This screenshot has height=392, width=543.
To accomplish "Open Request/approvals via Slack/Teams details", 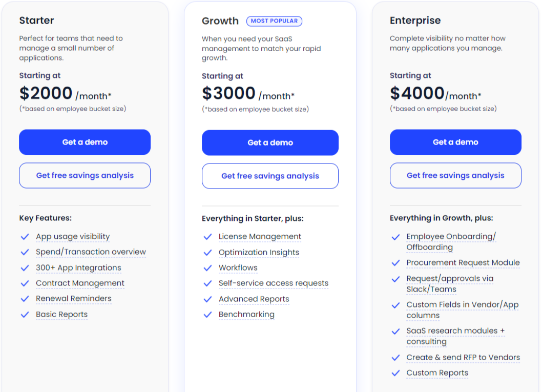I will click(450, 283).
